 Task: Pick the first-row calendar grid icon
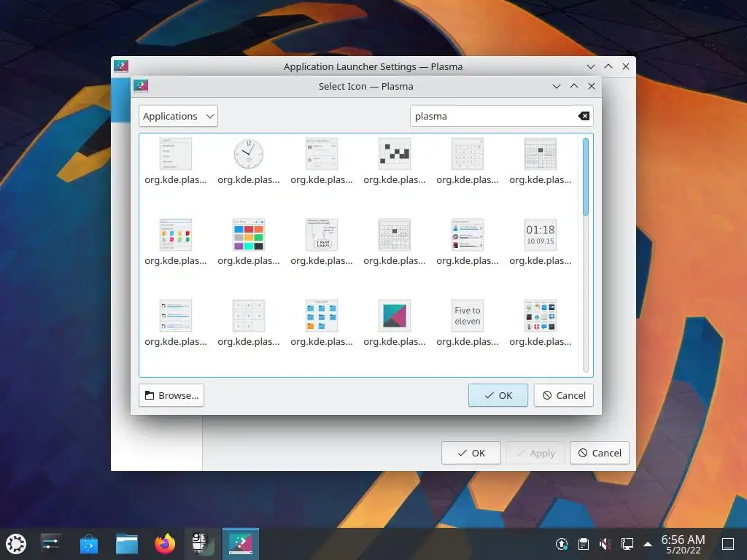(x=541, y=154)
